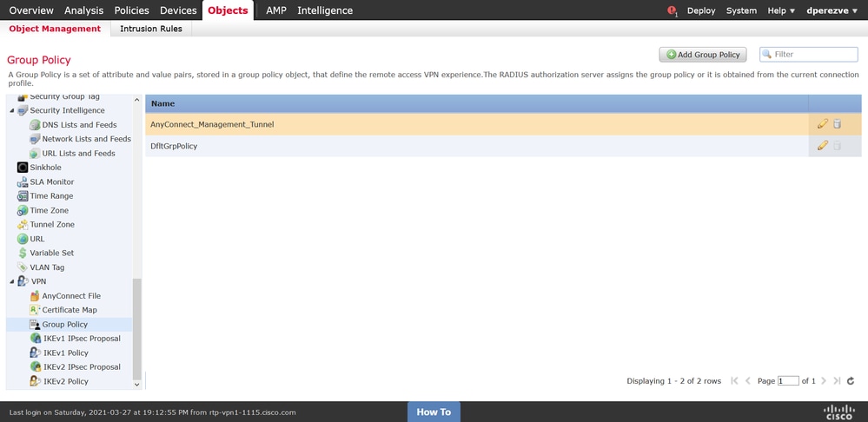Viewport: 868px width, 422px height.
Task: Click the IKEv2 Policy icon
Action: click(x=35, y=382)
